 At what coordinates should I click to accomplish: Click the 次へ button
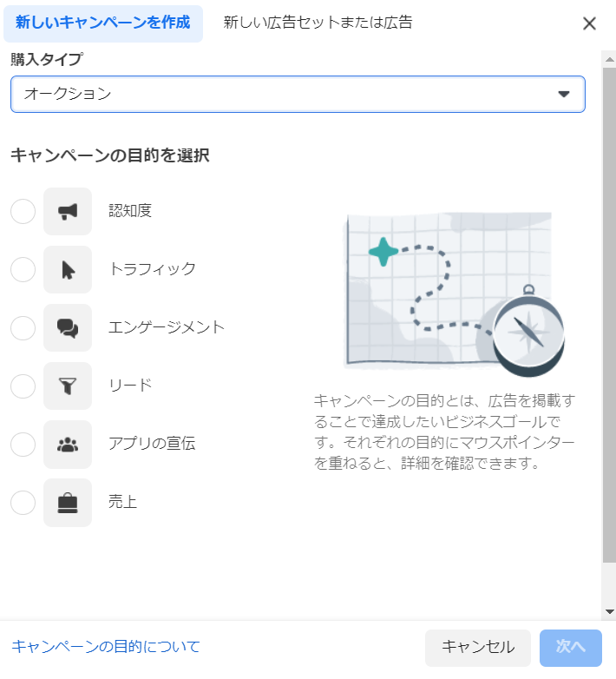[x=571, y=648]
